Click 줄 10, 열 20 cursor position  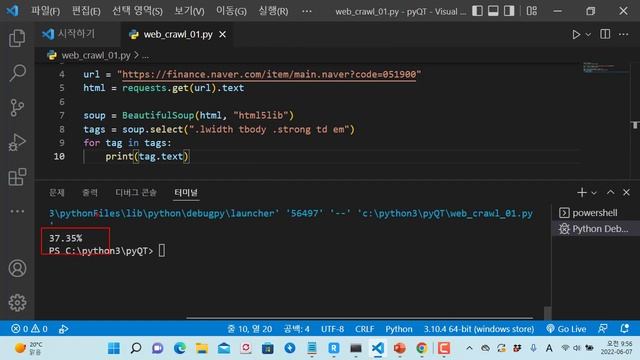[x=249, y=329]
